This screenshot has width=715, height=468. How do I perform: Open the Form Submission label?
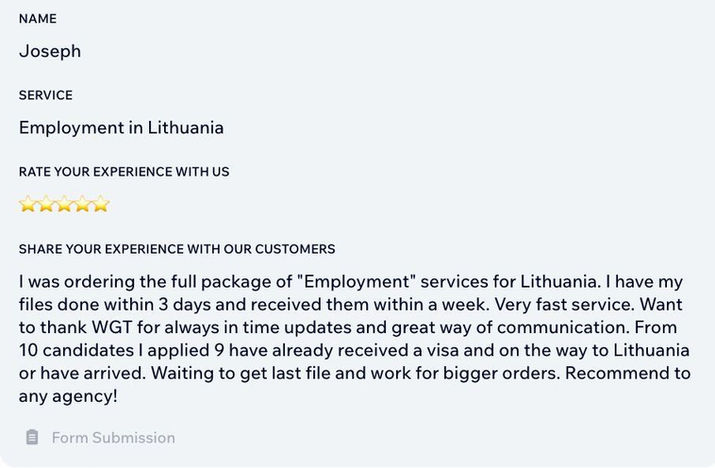(x=113, y=437)
